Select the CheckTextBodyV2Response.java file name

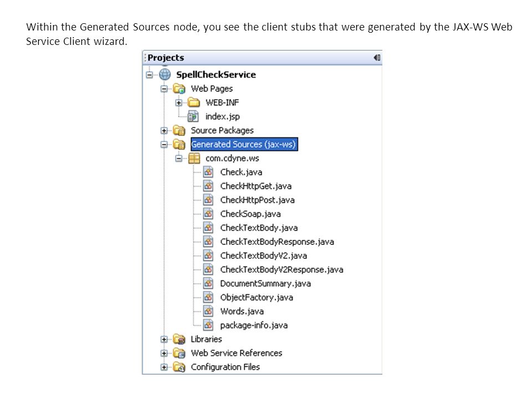(x=282, y=269)
